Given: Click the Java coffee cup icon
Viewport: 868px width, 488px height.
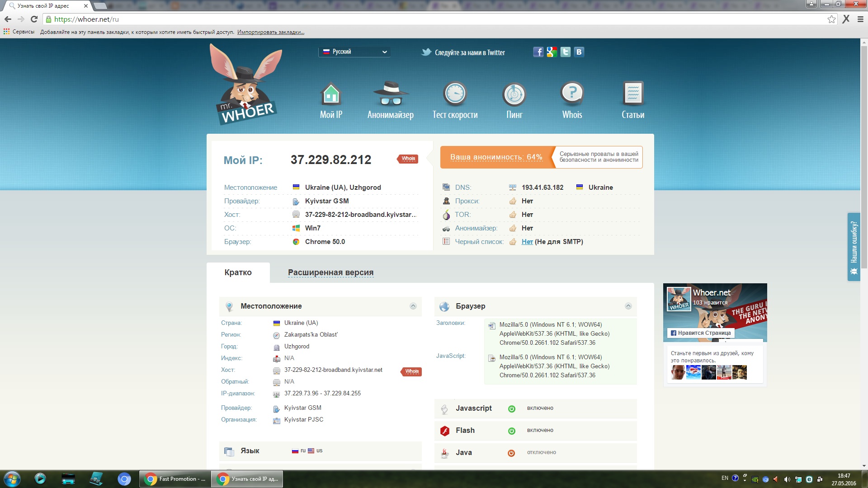Looking at the screenshot, I should [445, 453].
